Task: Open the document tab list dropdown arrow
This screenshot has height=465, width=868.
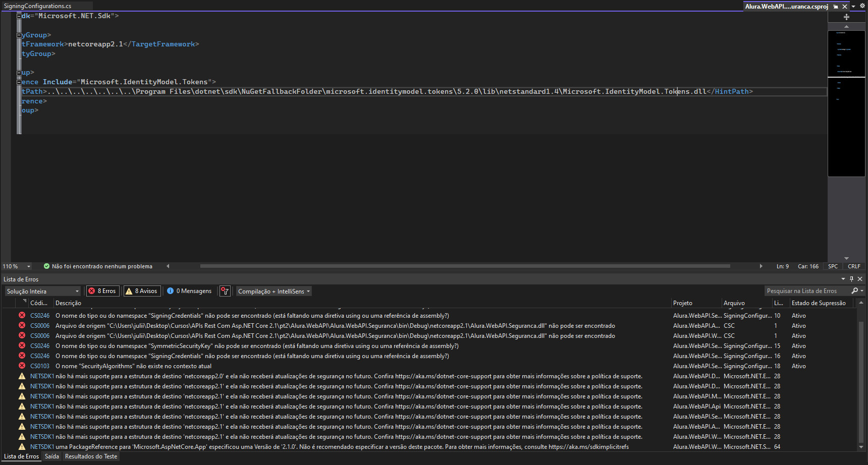Action: 853,7
